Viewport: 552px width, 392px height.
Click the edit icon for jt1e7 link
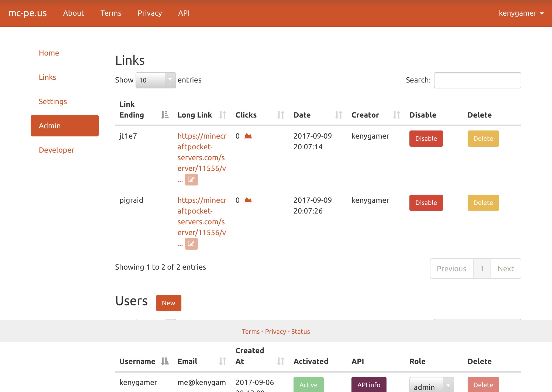(x=192, y=179)
